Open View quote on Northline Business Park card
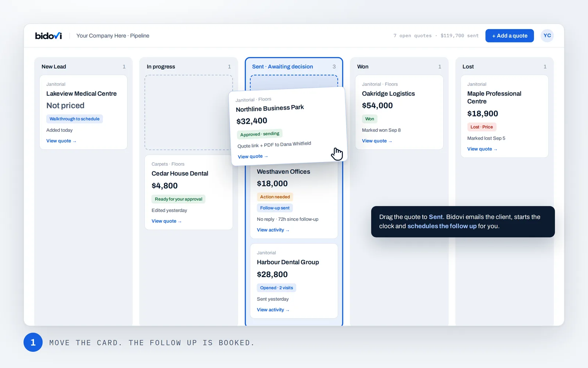This screenshot has width=588, height=368. click(253, 156)
